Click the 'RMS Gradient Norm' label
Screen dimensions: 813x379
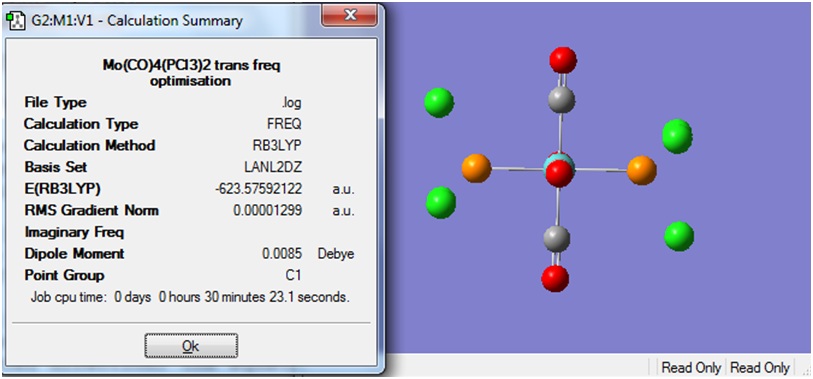pyautogui.click(x=91, y=210)
